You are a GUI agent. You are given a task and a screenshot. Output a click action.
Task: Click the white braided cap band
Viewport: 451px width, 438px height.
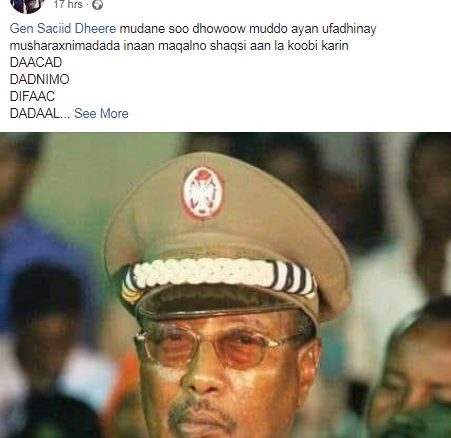tap(218, 275)
